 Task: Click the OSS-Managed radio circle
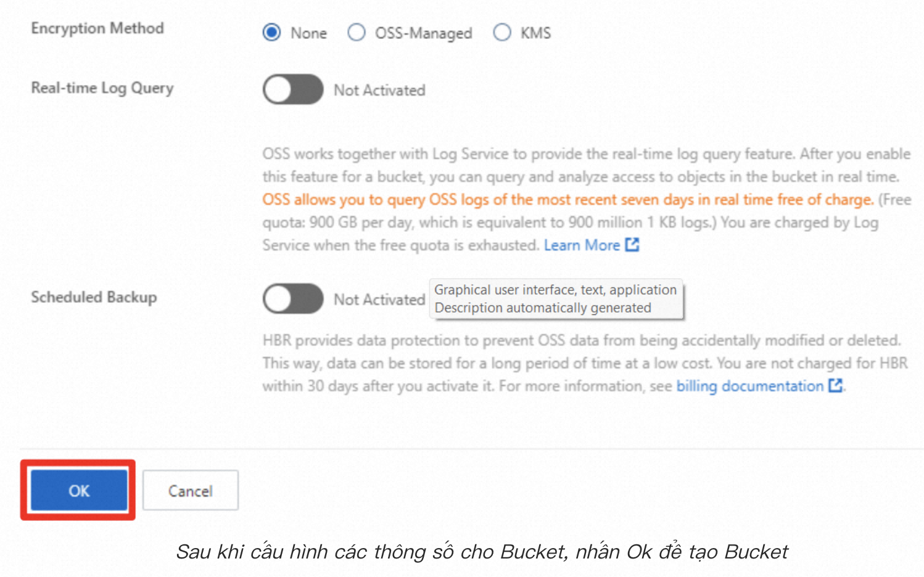coord(357,33)
